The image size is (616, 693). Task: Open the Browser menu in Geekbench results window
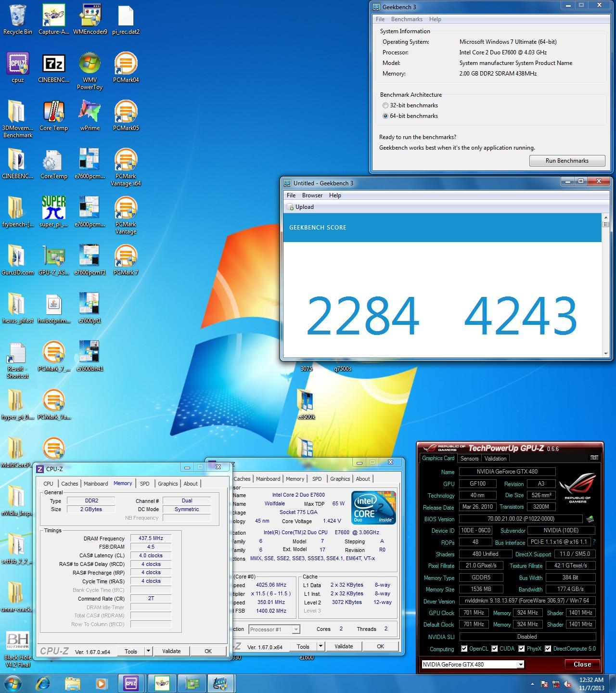pyautogui.click(x=312, y=195)
